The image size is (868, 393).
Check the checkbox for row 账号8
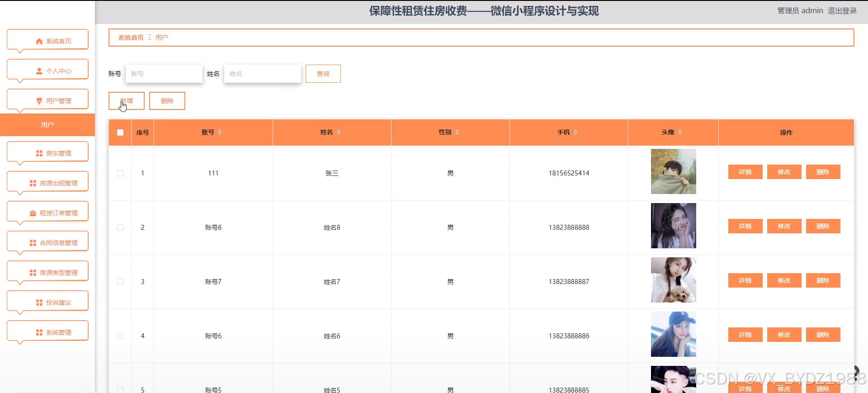[120, 227]
